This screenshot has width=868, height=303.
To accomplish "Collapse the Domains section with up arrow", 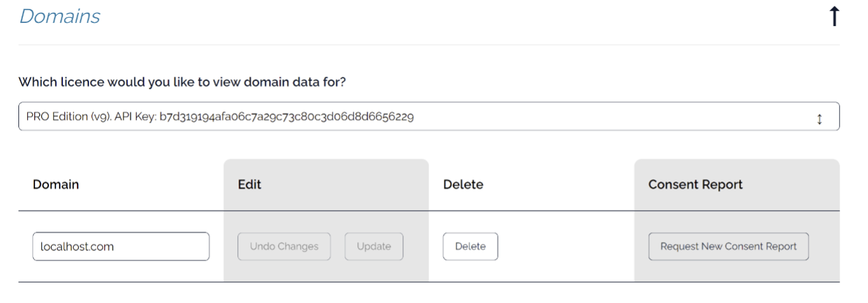I will coord(835,17).
